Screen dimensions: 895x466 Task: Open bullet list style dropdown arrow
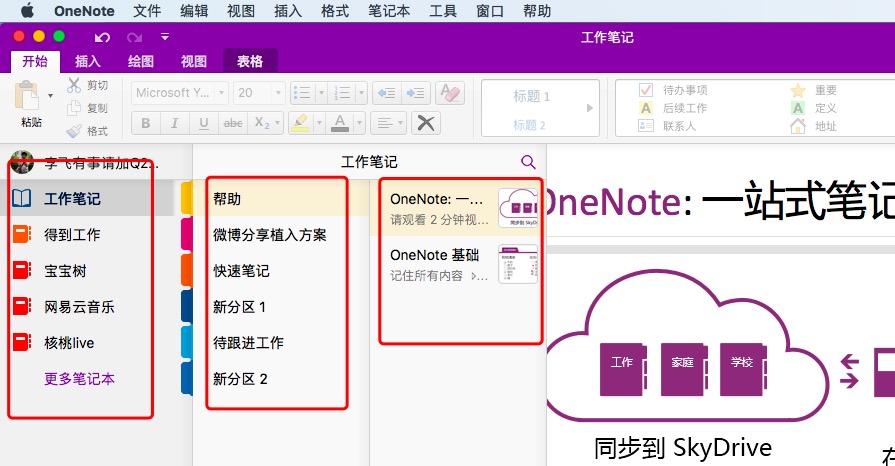point(320,93)
